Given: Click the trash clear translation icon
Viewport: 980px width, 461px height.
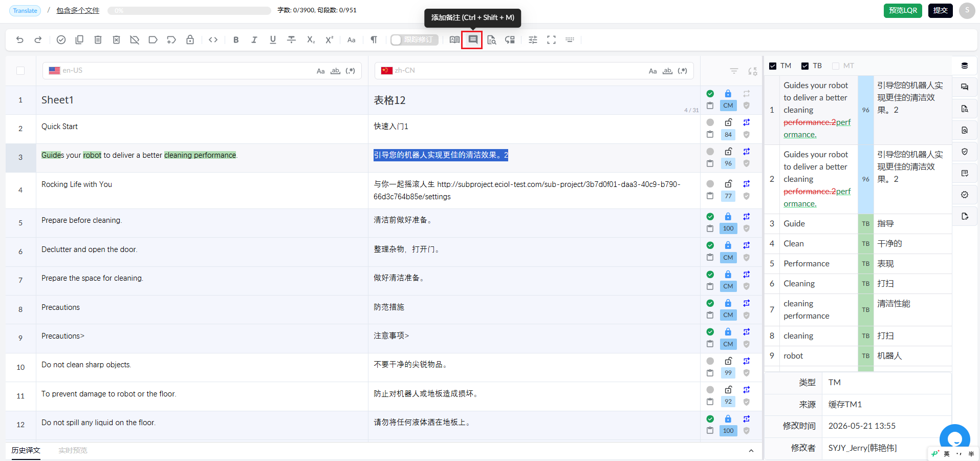Looking at the screenshot, I should (98, 39).
